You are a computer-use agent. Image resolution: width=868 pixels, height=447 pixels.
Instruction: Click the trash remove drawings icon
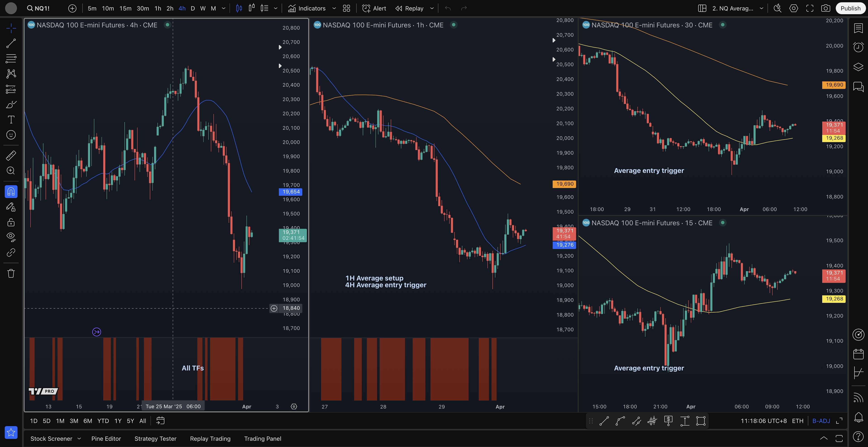[x=11, y=273]
